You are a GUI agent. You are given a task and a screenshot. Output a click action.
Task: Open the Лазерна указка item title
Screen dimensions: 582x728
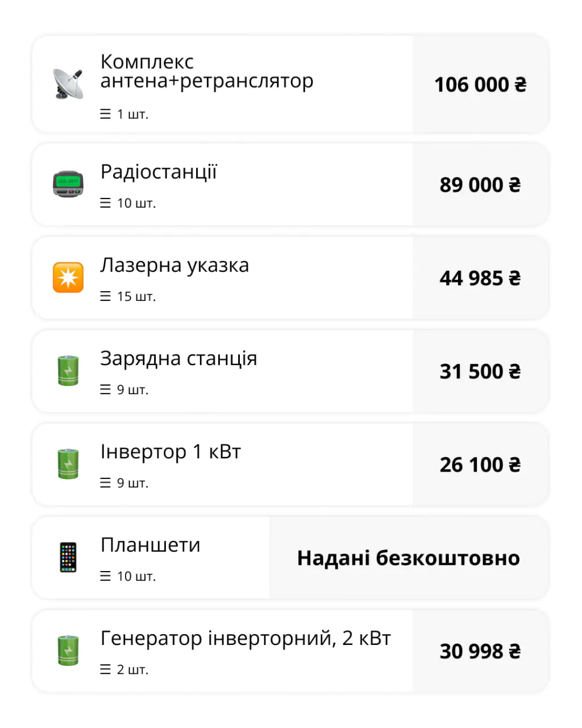(x=174, y=265)
